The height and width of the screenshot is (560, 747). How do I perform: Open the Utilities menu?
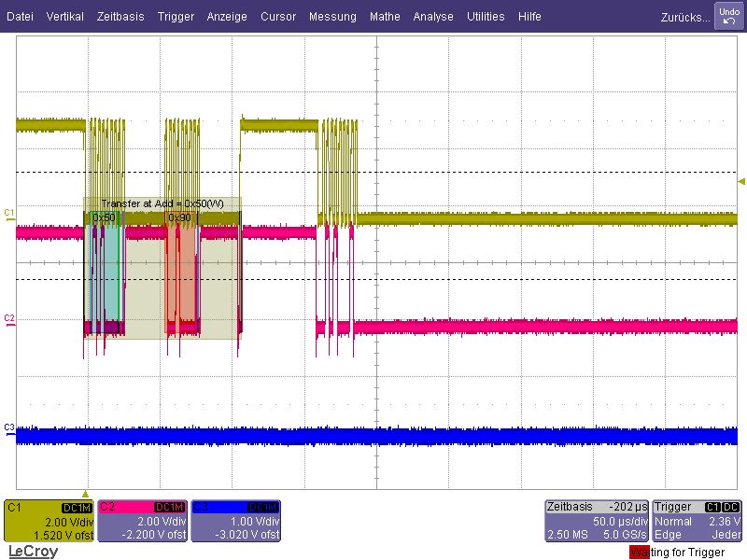(x=486, y=17)
